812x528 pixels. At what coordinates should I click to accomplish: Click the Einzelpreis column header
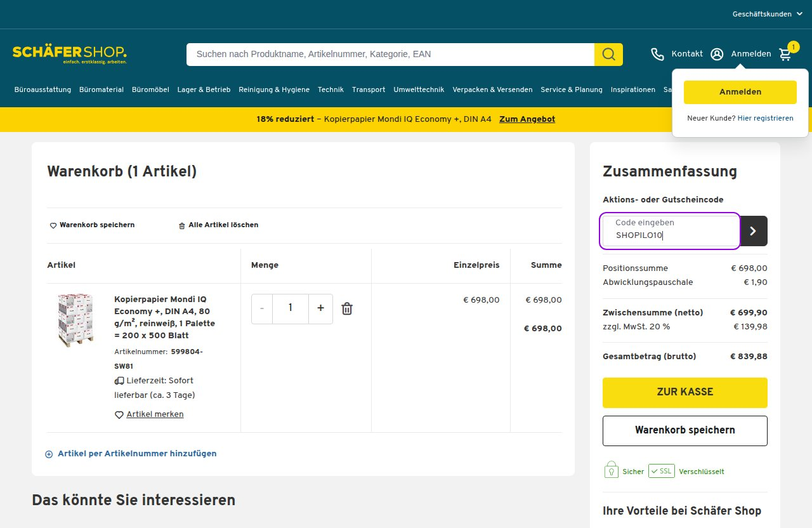(476, 265)
